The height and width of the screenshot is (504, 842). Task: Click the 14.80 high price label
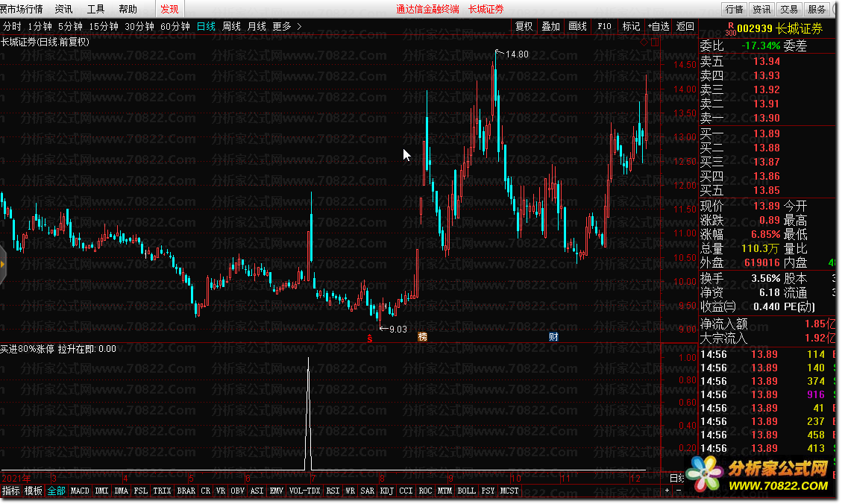[517, 54]
